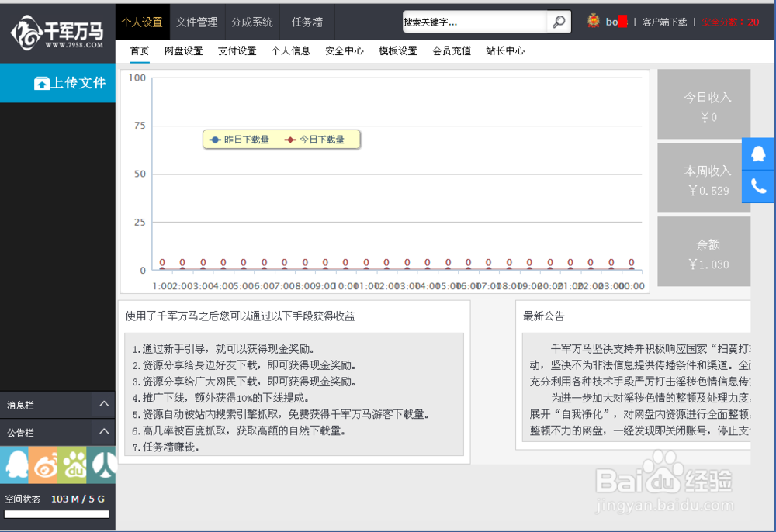Share via the Weibo icon
The width and height of the screenshot is (776, 532).
click(43, 465)
